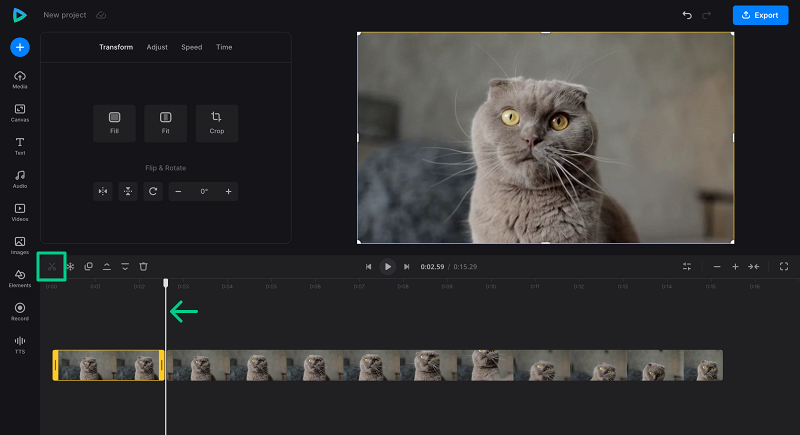This screenshot has height=435, width=800.
Task: Click the 0:02.59 current time display
Action: [x=432, y=267]
